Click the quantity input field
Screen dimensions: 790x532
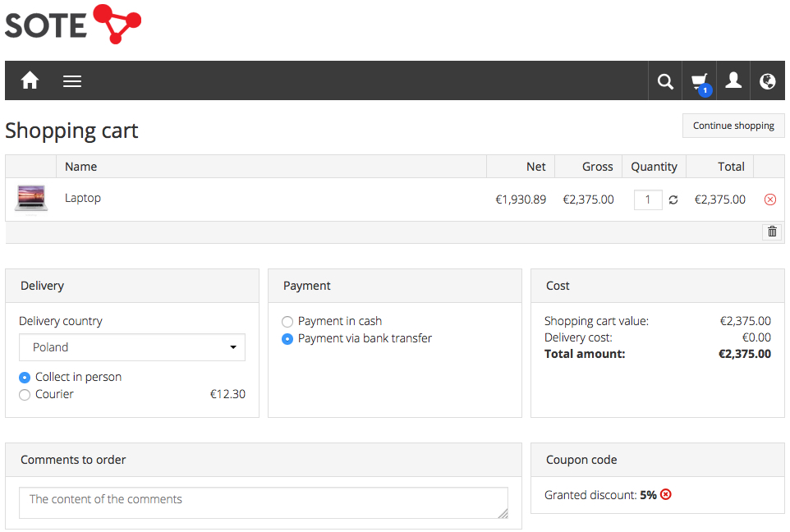[648, 199]
